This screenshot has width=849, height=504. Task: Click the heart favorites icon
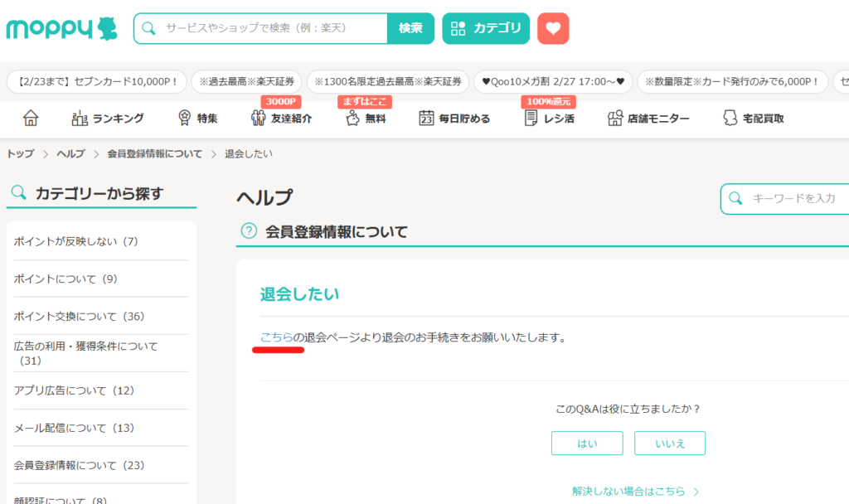click(x=553, y=27)
